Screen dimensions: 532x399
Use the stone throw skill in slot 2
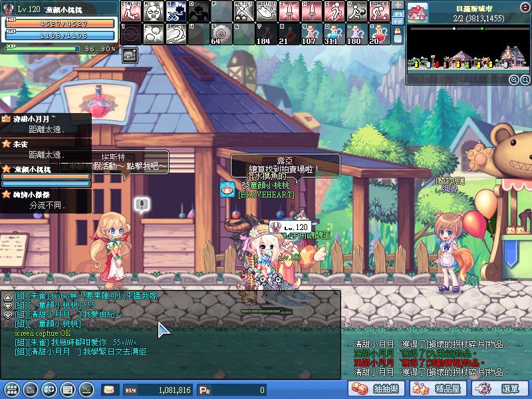coord(154,34)
